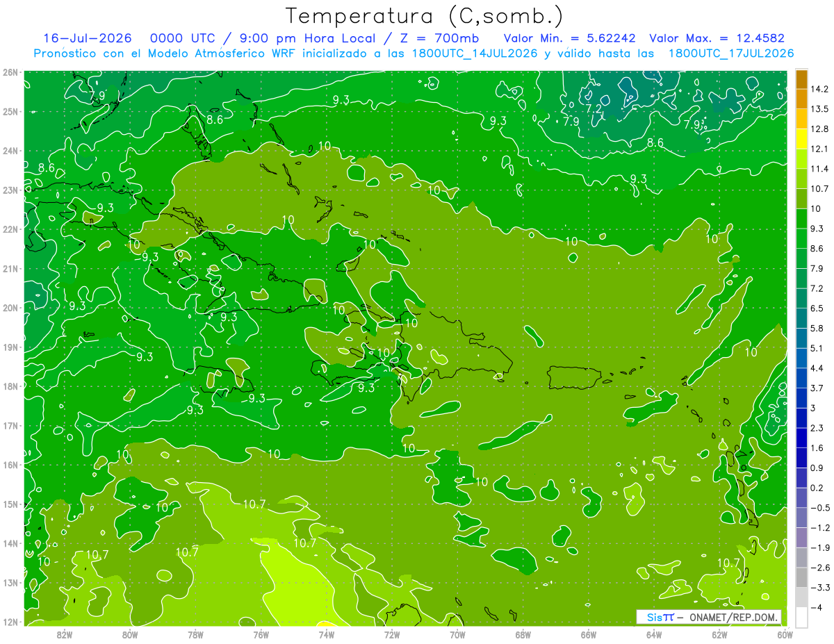Click the 70W longitude axis label

click(457, 634)
